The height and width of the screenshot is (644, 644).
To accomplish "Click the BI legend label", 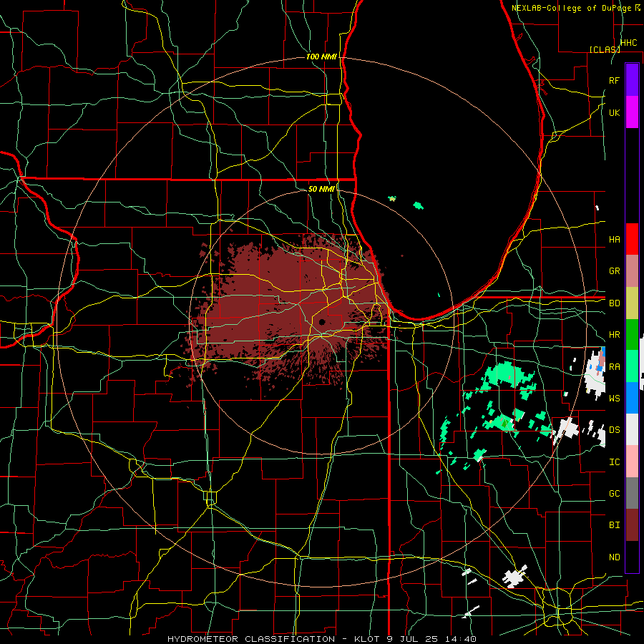I will tap(615, 525).
